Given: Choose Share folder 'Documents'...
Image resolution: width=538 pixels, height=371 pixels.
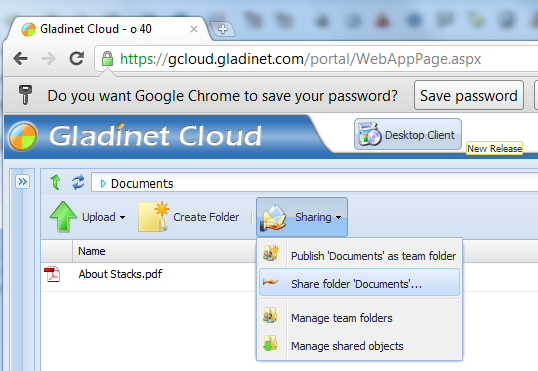Looking at the screenshot, I should (359, 283).
